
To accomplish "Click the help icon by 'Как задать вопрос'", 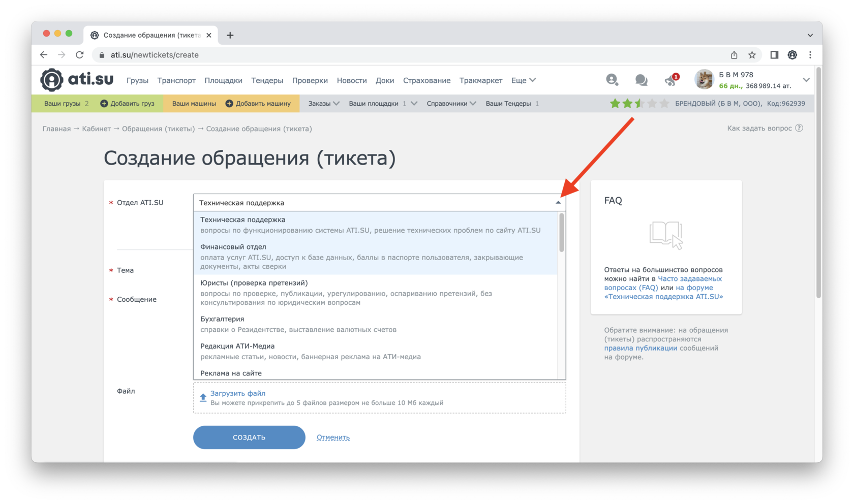I will pyautogui.click(x=799, y=128).
